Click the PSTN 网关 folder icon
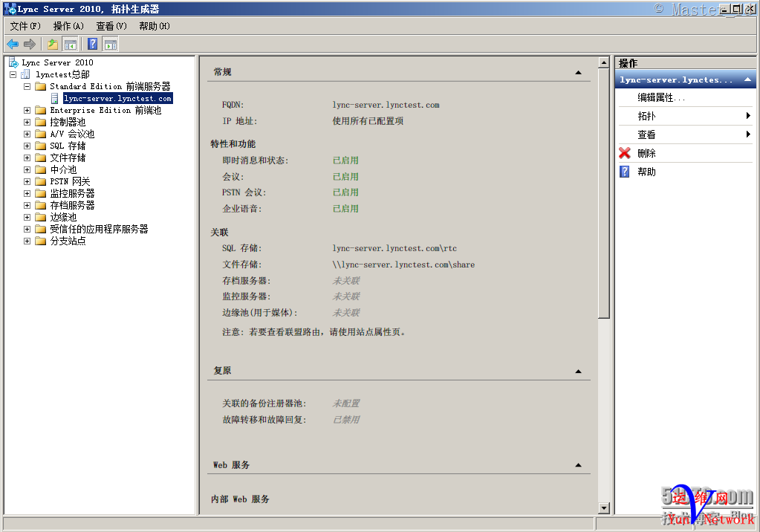The width and height of the screenshot is (760, 532). [41, 181]
